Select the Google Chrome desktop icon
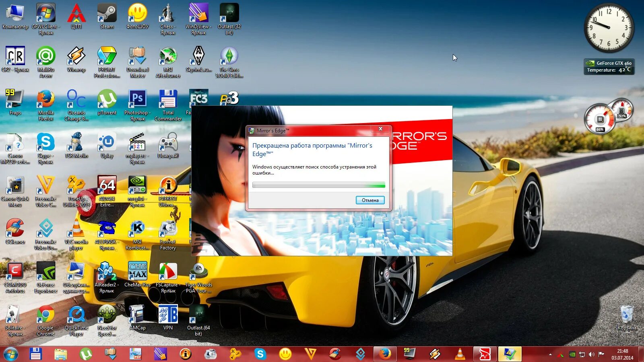 pos(46,320)
